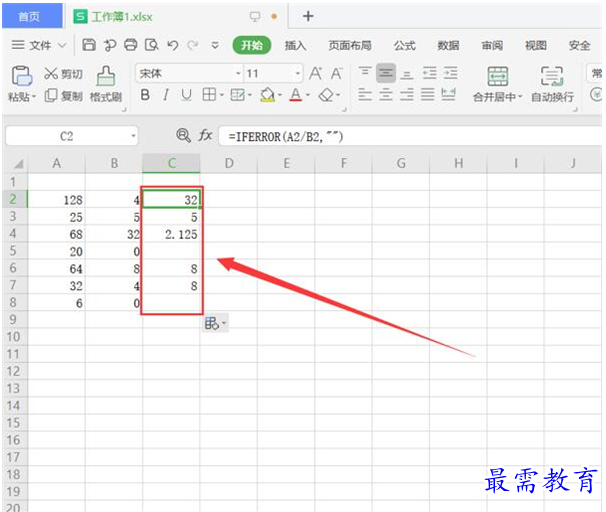Expand the 文件 dropdown chevron
Screen dimensions: 606x512
[62, 46]
